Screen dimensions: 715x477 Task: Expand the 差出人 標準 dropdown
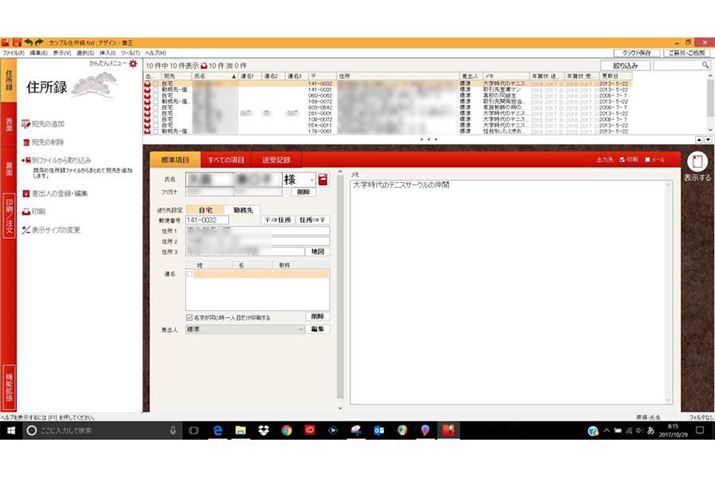[x=300, y=329]
